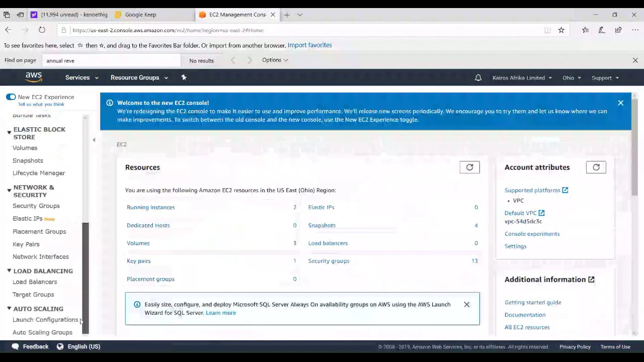The height and width of the screenshot is (362, 644).
Task: Show the browser tab list chevron
Action: (x=300, y=15)
